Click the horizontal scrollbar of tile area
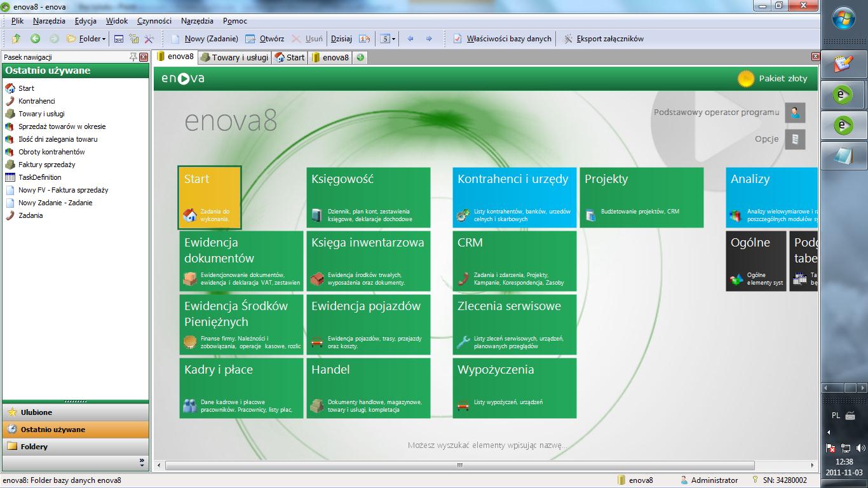868x488 pixels. pos(459,466)
